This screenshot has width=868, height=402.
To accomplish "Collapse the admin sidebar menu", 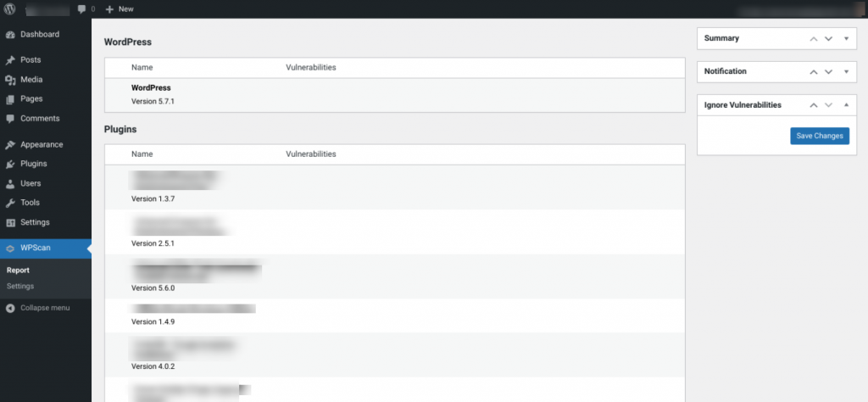I will pyautogui.click(x=44, y=308).
